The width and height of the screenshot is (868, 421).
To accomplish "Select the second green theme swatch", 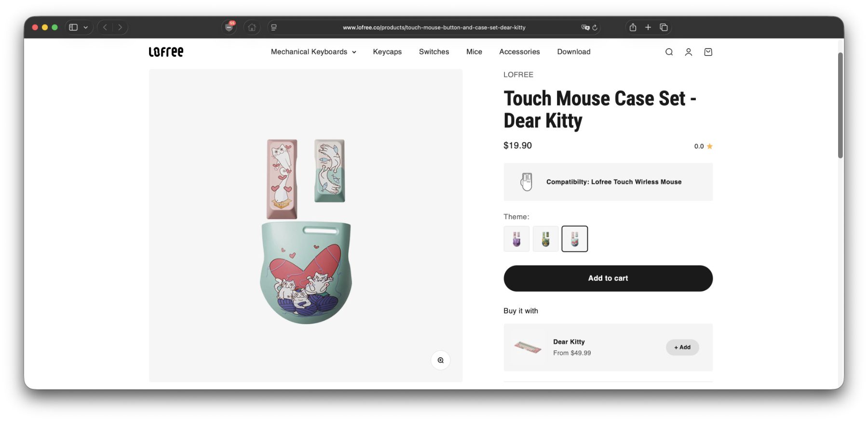I will click(545, 239).
